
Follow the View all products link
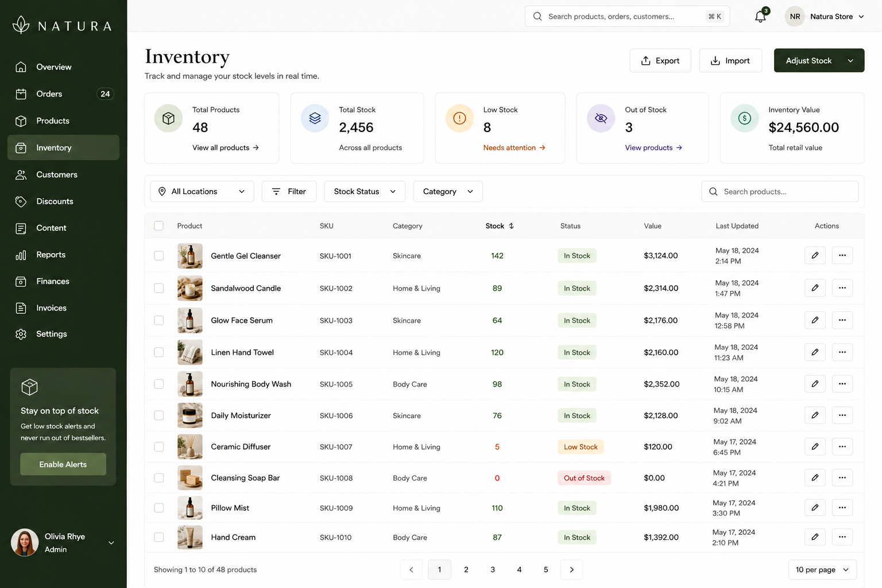pyautogui.click(x=226, y=148)
